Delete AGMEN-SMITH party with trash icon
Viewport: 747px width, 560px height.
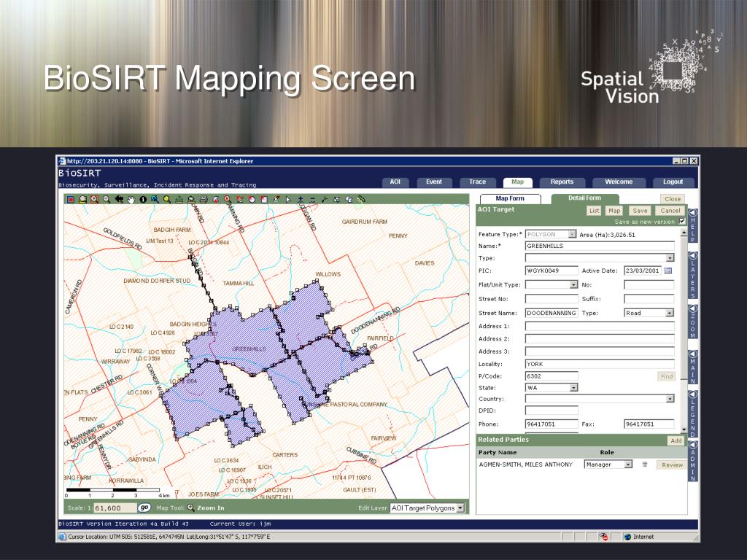pos(645,464)
